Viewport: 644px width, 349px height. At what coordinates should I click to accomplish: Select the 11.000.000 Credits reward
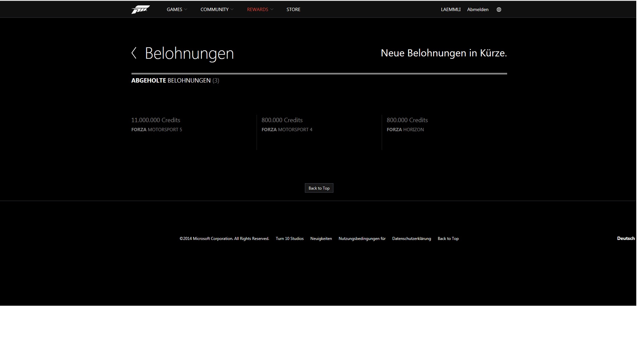pos(156,120)
